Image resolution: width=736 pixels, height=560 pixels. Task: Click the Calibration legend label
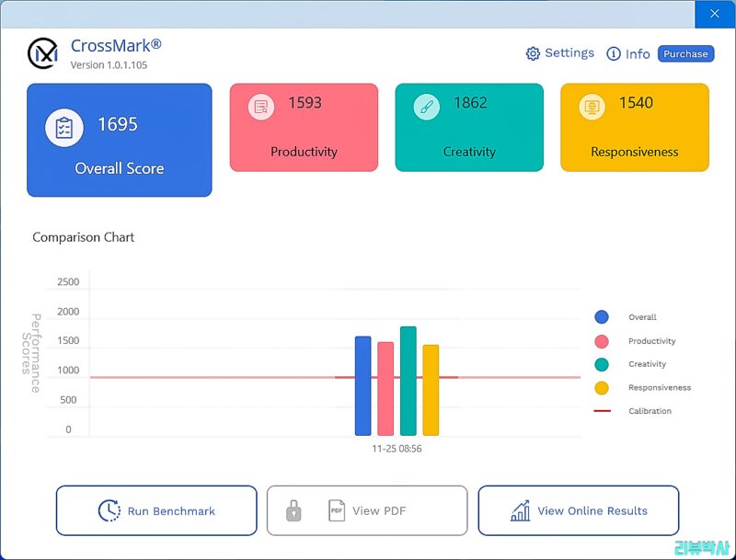tap(650, 411)
